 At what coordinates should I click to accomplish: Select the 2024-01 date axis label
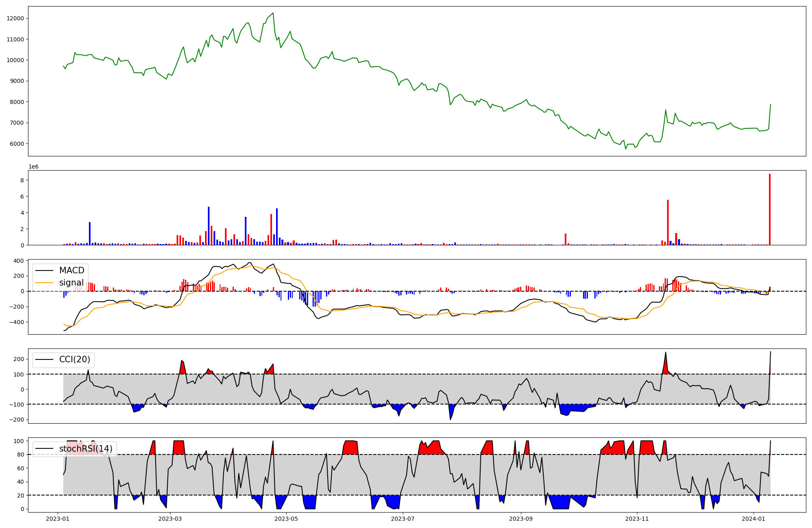pyautogui.click(x=753, y=519)
